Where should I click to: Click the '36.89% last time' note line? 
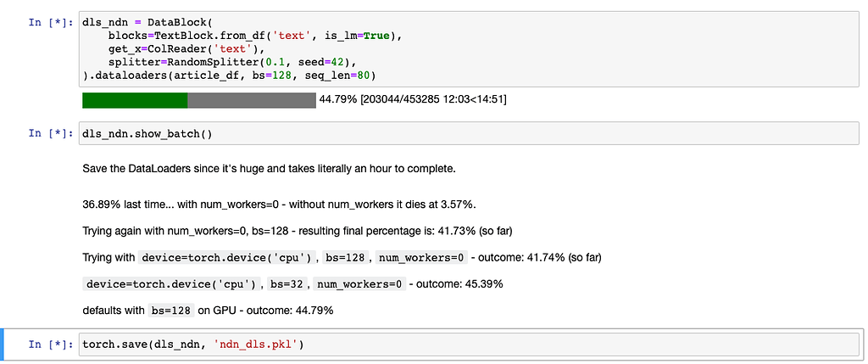279,205
